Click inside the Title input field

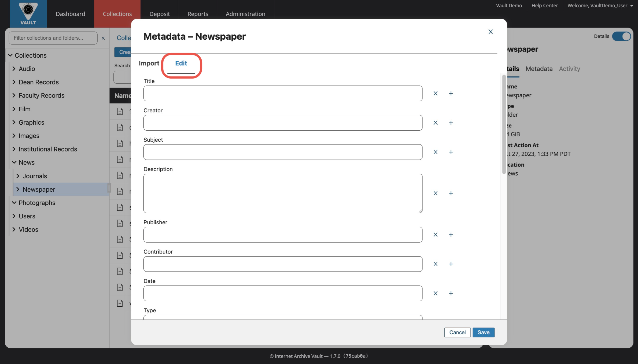pyautogui.click(x=282, y=93)
